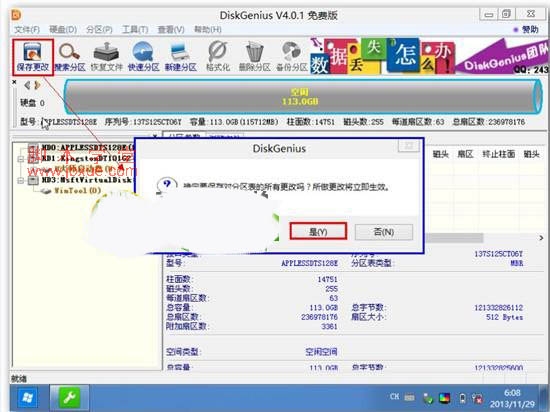Open the Windows Start button
550x412 pixels.
coord(27,398)
